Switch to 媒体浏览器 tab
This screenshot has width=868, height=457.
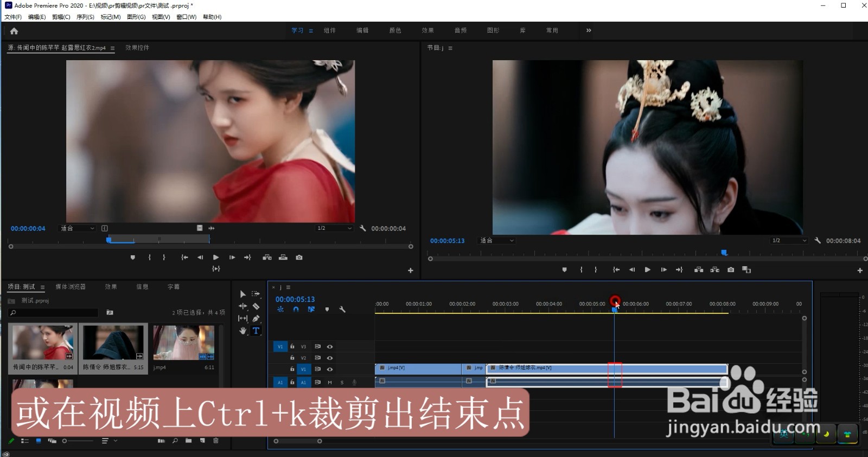[71, 287]
